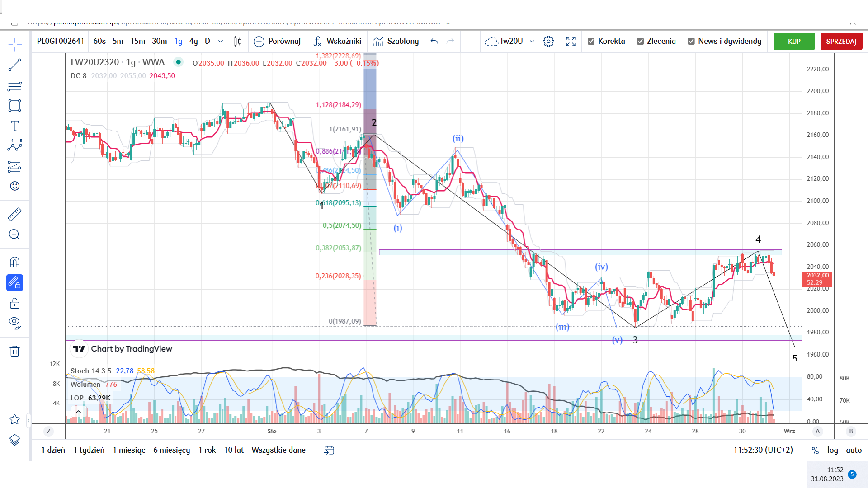Viewport: 868px width, 488px height.
Task: Click the DC 8 indicator label
Action: tap(78, 76)
